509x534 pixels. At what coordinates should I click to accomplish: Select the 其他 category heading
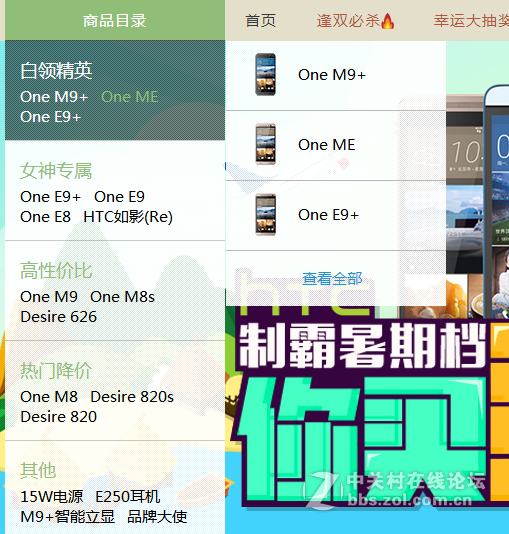(x=38, y=470)
